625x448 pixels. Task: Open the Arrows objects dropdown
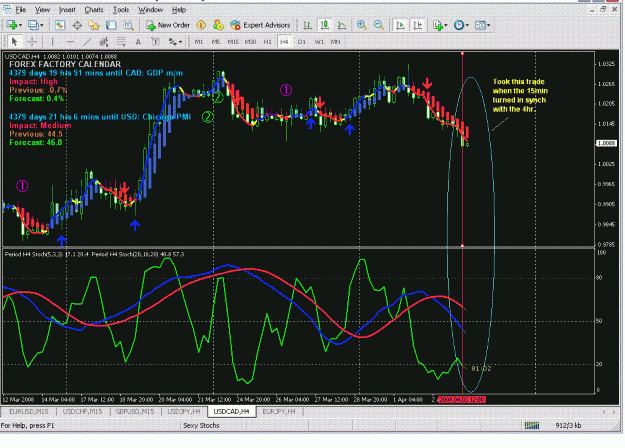point(175,41)
